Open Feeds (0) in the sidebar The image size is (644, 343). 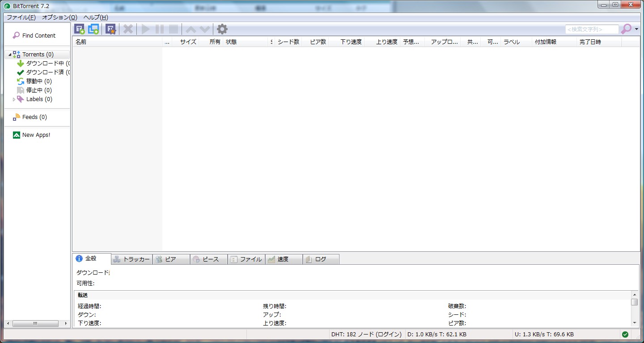coord(30,117)
